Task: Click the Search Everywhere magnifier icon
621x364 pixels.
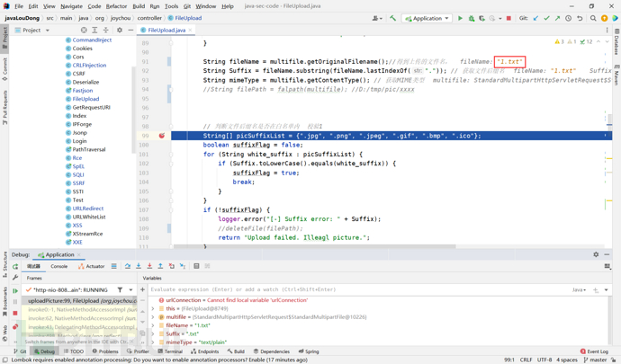Action: pyautogui.click(x=593, y=18)
